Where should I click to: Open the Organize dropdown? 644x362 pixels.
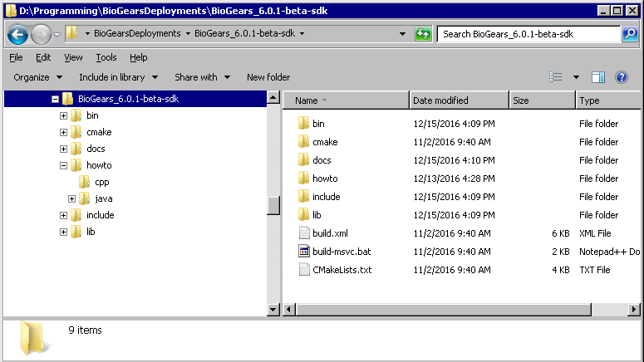pos(37,77)
